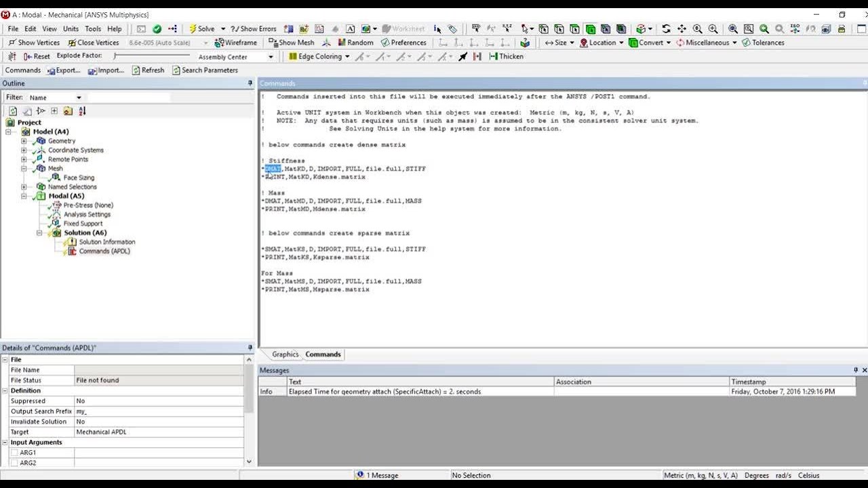868x488 pixels.
Task: Click the Search Parameters button
Action: [205, 70]
